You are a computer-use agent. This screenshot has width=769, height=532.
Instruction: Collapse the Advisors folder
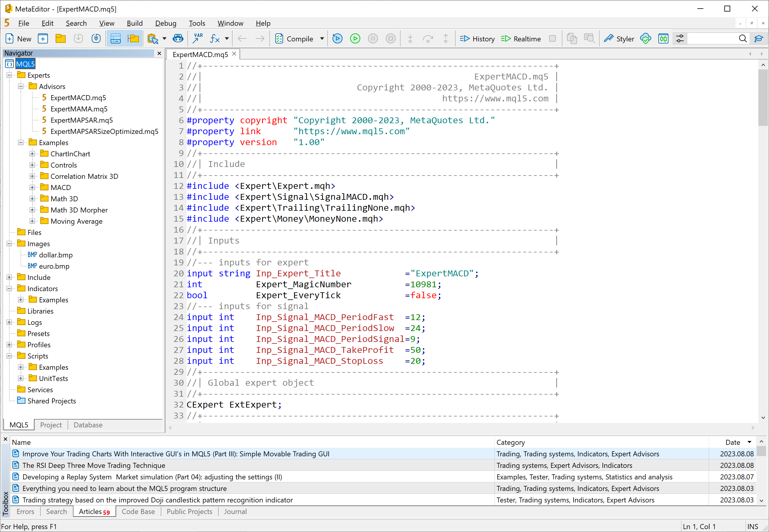pos(21,86)
